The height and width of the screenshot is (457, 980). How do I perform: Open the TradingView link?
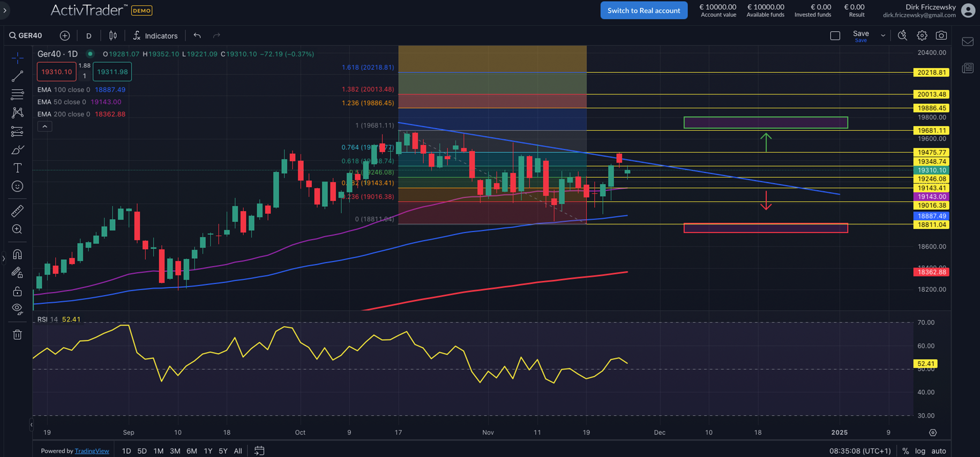pyautogui.click(x=92, y=451)
